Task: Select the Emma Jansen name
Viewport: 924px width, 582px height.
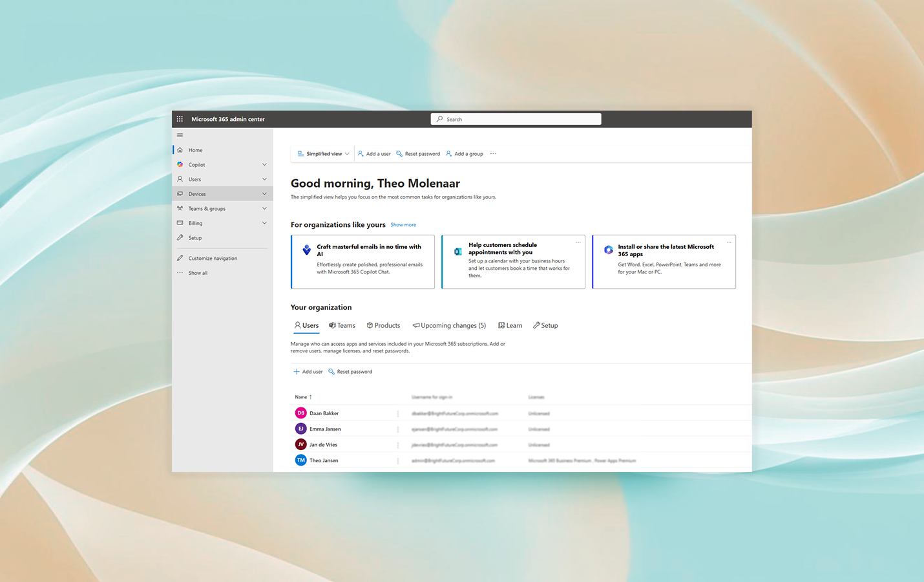Action: point(325,429)
